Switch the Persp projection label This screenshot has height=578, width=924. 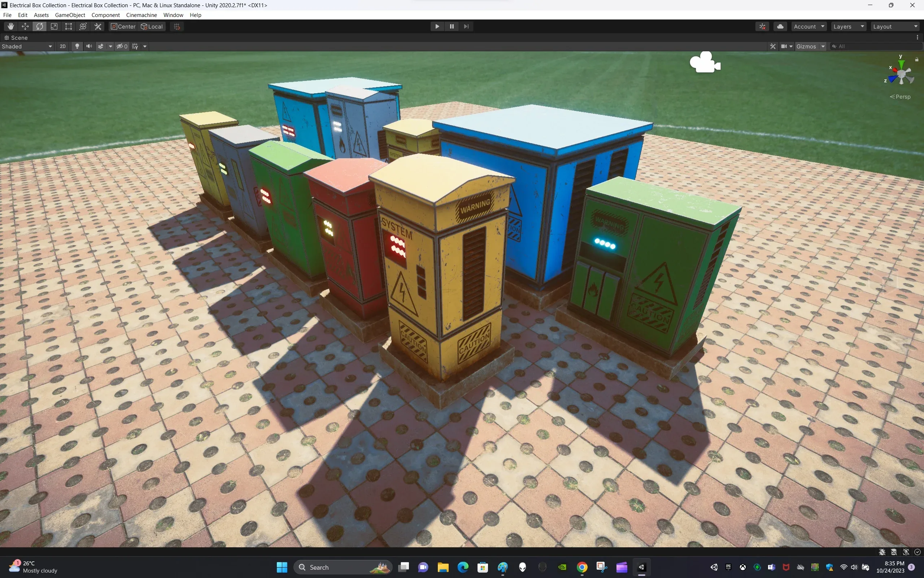coord(900,97)
